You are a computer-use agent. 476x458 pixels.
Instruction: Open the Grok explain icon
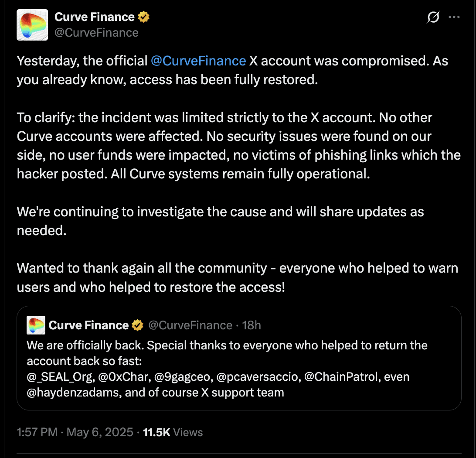click(433, 17)
